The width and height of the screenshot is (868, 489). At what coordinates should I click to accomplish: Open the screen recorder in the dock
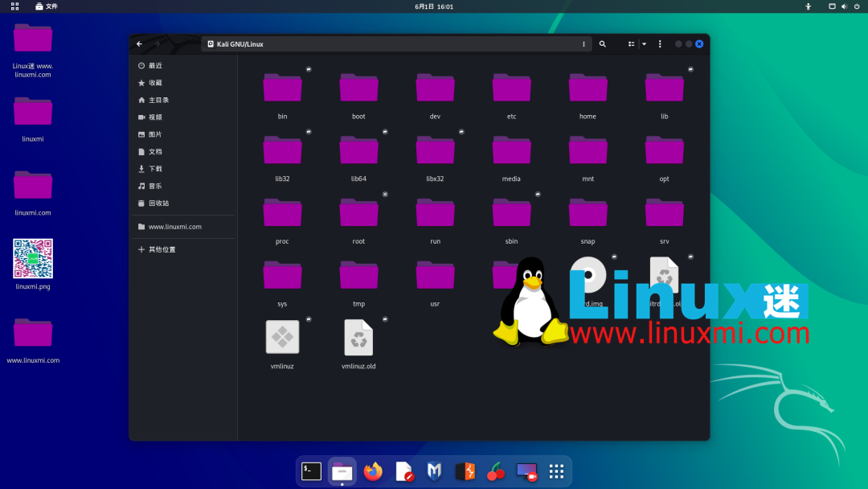526,471
